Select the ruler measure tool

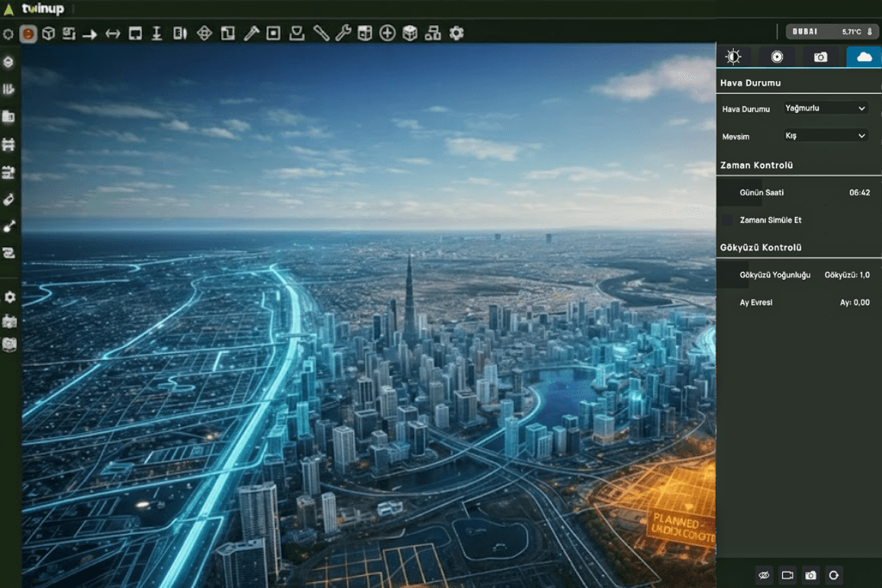(320, 34)
